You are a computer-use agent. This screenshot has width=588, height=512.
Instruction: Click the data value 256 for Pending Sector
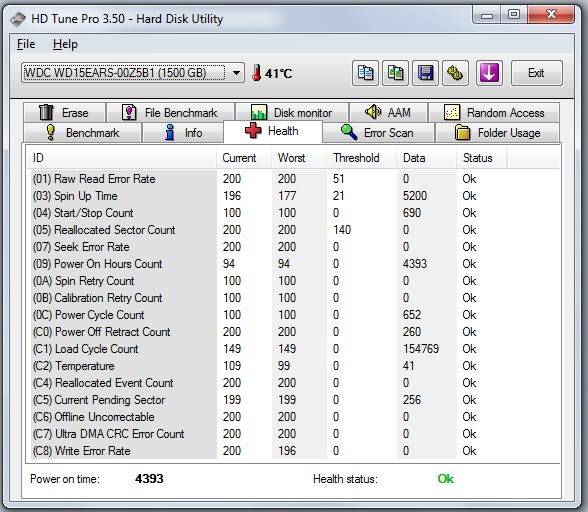point(412,400)
